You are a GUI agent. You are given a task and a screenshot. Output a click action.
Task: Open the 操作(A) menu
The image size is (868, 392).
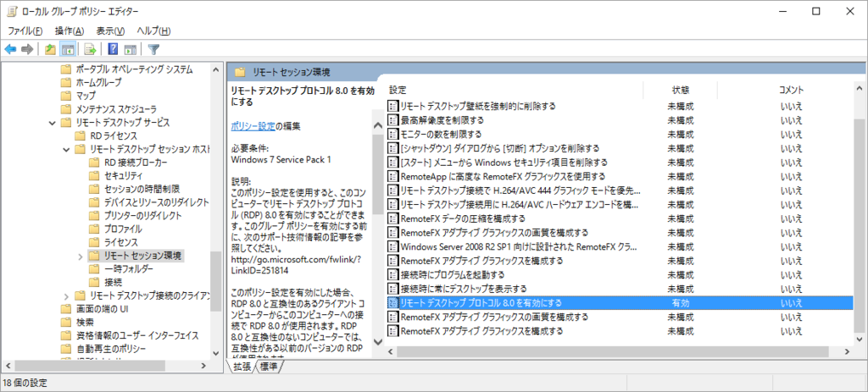coord(70,30)
